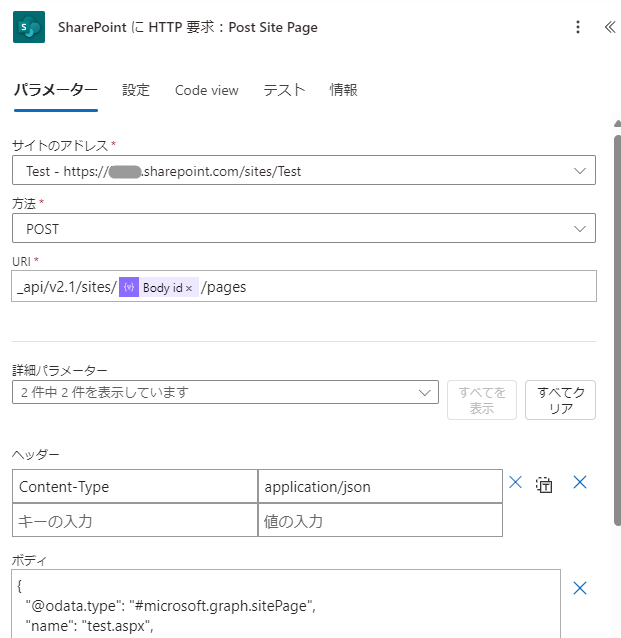Click the vertical scrollbar thumb
The image size is (621, 638).
617,330
